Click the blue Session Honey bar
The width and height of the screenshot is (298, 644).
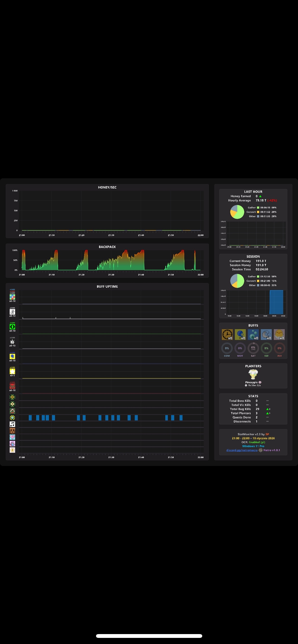point(276,302)
